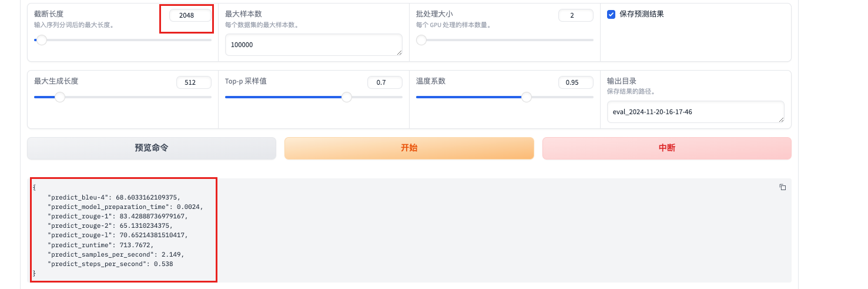
Task: Click the predict_bleu-4 line in output
Action: point(115,197)
